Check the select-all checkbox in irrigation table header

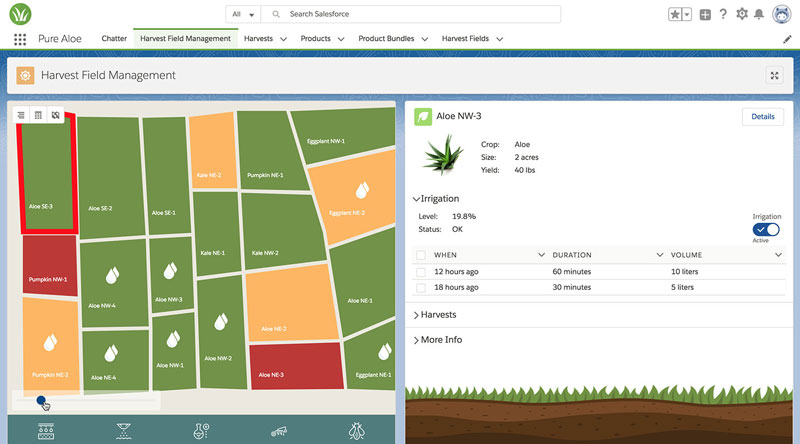(x=420, y=255)
